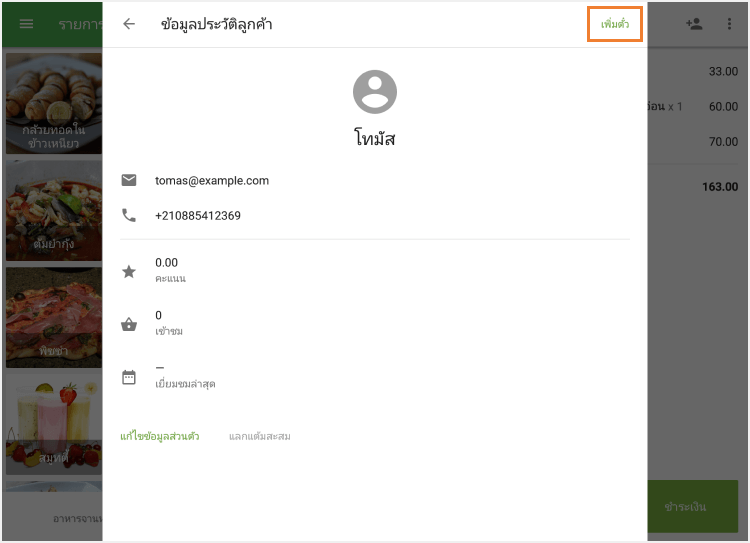Click the ชำระเงิน charge button
This screenshot has width=750, height=543.
click(x=685, y=506)
